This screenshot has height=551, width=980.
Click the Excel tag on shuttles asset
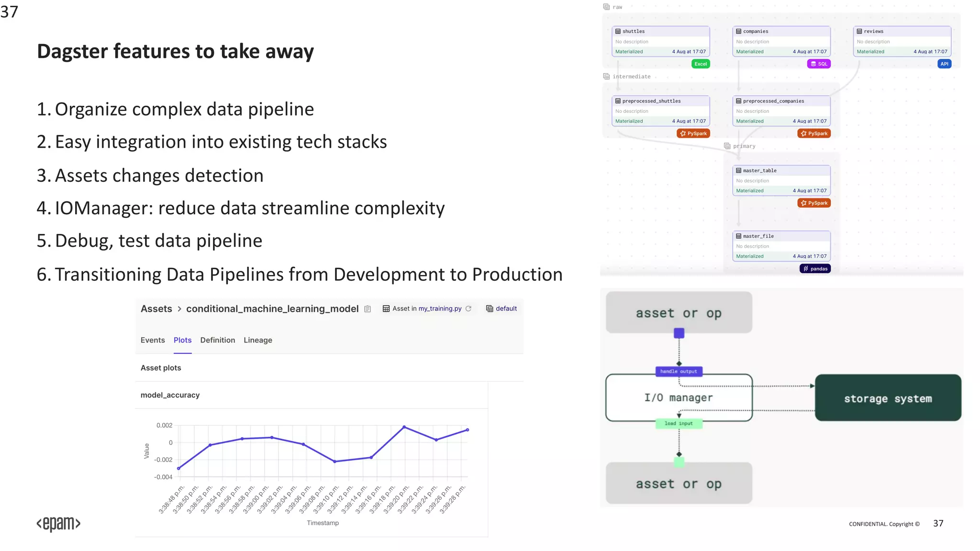pyautogui.click(x=701, y=64)
